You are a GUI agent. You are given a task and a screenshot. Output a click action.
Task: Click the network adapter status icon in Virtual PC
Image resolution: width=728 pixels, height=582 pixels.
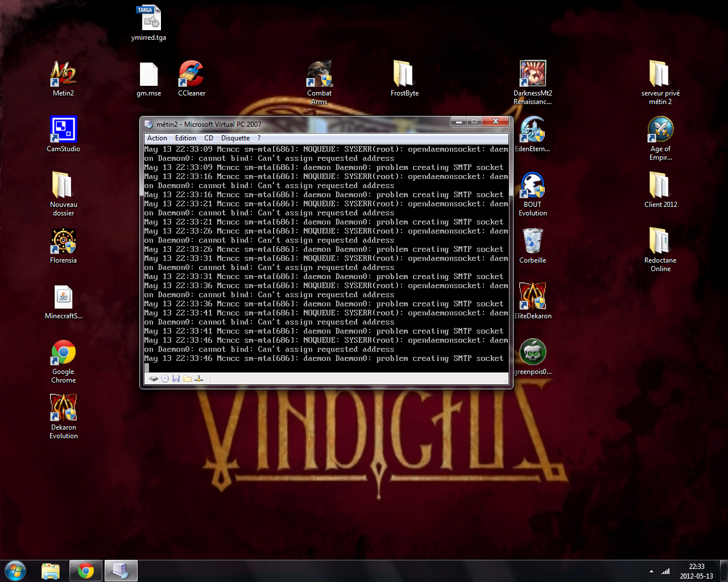(199, 379)
